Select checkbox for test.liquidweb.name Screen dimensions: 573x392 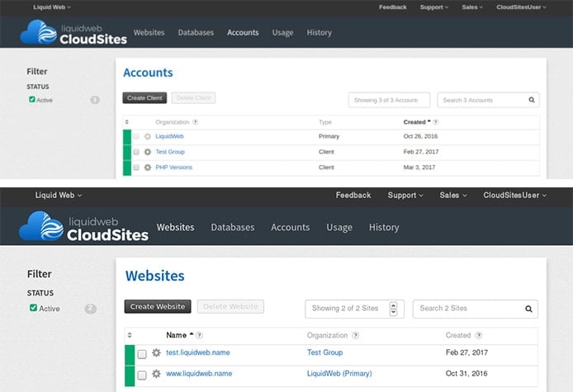click(142, 354)
